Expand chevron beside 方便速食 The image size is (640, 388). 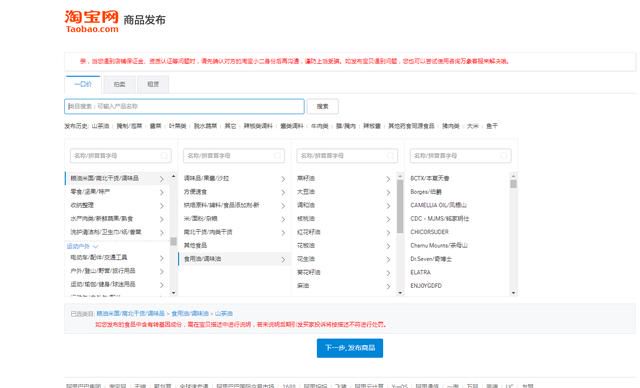(283, 192)
